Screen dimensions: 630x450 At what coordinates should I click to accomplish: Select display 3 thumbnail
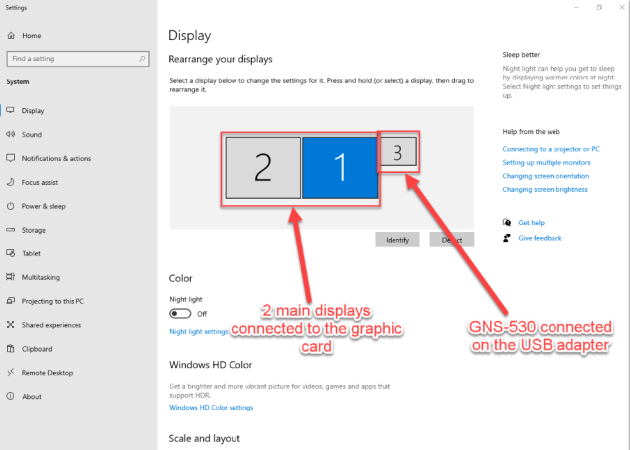pos(398,152)
